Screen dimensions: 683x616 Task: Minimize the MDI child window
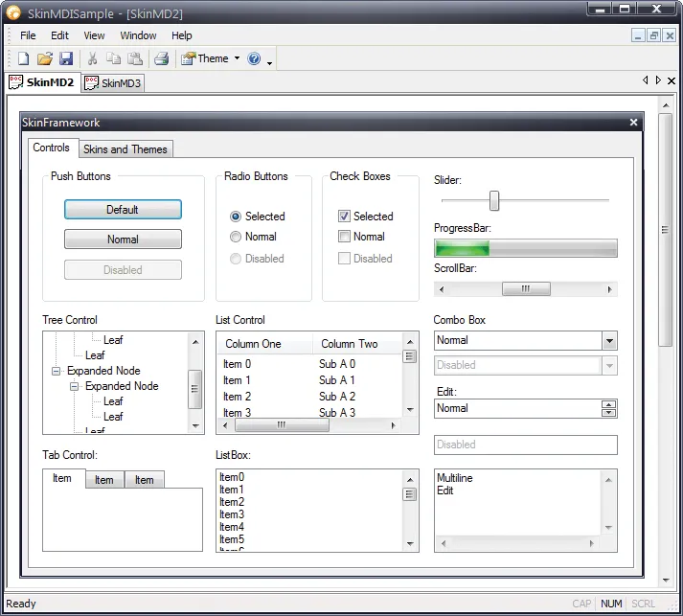point(638,35)
